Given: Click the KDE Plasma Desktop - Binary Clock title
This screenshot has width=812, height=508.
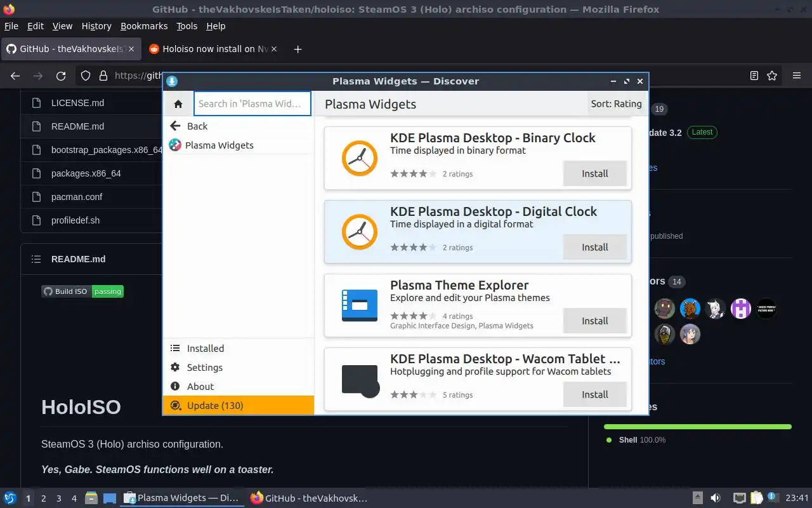Looking at the screenshot, I should [493, 138].
